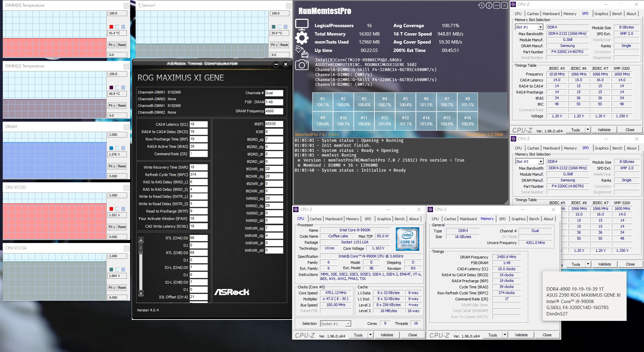Click the title icon of CPU-Z Processor window

296,210
